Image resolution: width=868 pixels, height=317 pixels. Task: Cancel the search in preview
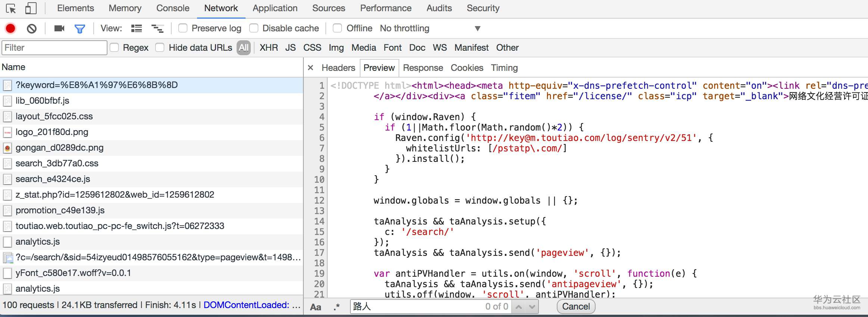(x=576, y=307)
